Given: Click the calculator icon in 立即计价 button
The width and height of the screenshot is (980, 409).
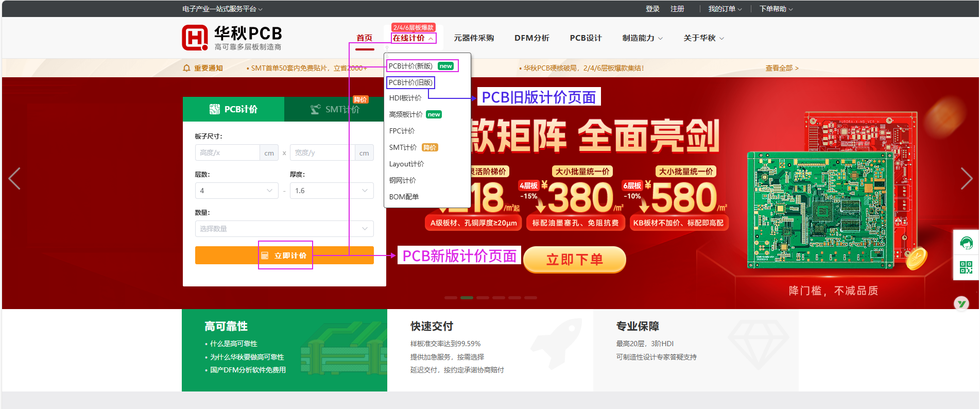Looking at the screenshot, I should [265, 255].
